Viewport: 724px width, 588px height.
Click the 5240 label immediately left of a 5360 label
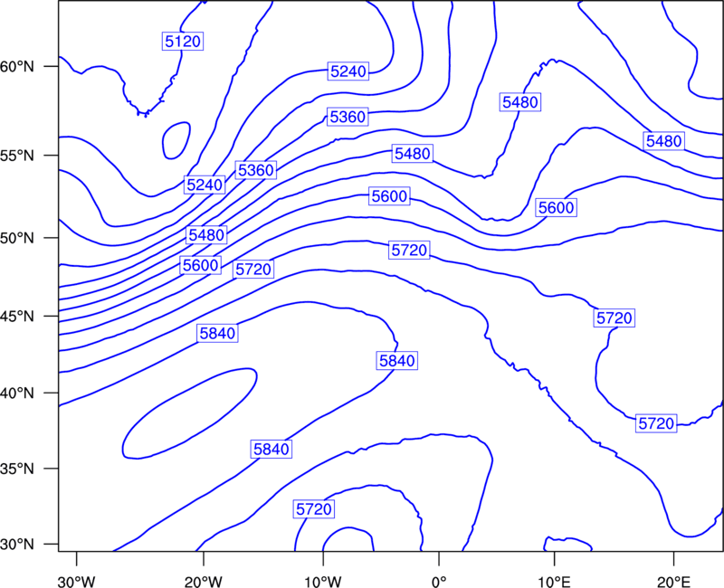(205, 185)
